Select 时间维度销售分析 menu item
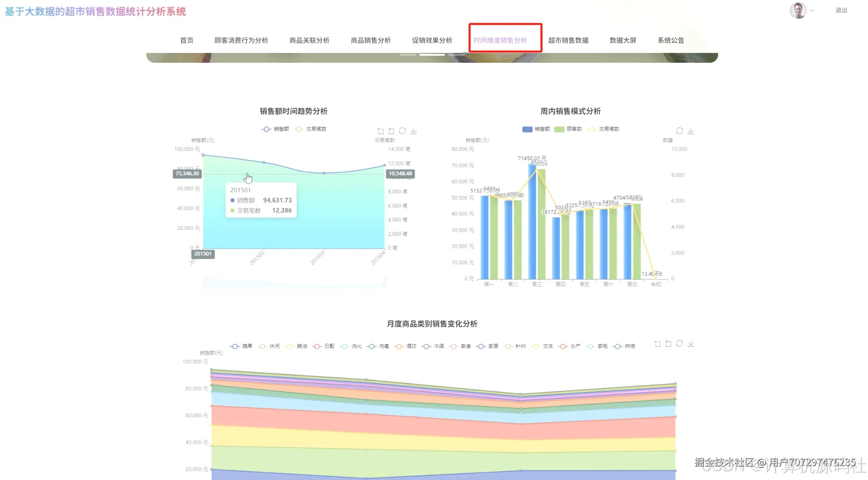 (500, 40)
